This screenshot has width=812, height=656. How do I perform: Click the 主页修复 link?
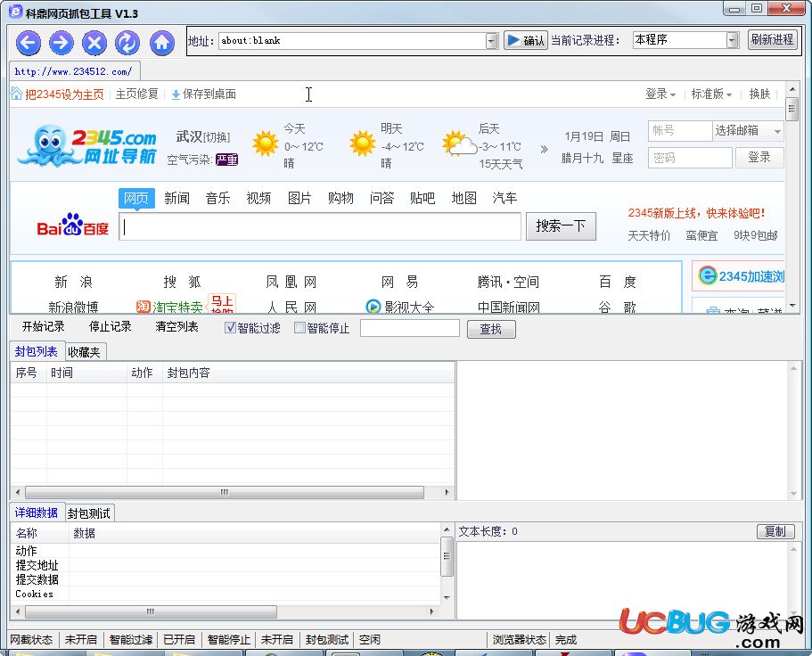click(x=136, y=94)
